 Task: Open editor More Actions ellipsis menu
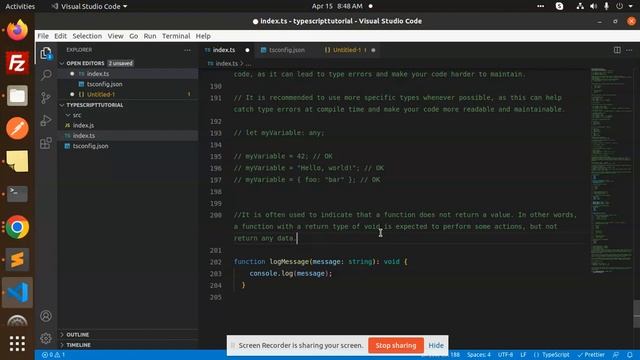tap(629, 50)
